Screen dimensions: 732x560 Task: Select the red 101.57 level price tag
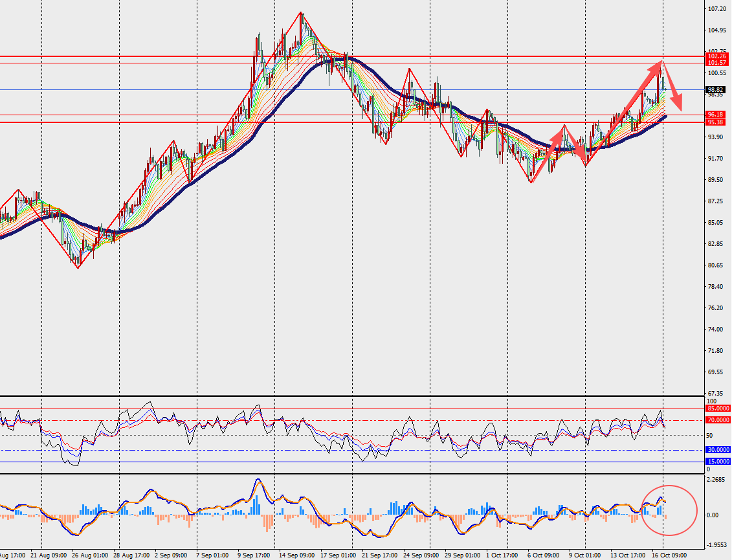click(x=716, y=63)
